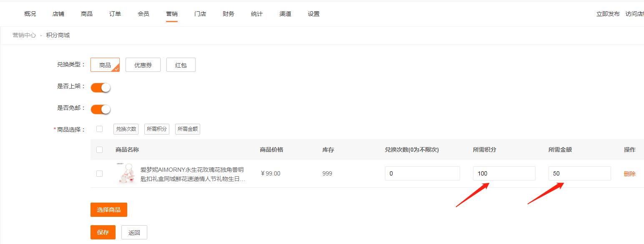点击「所需积分」批量设置按钮

click(x=156, y=129)
